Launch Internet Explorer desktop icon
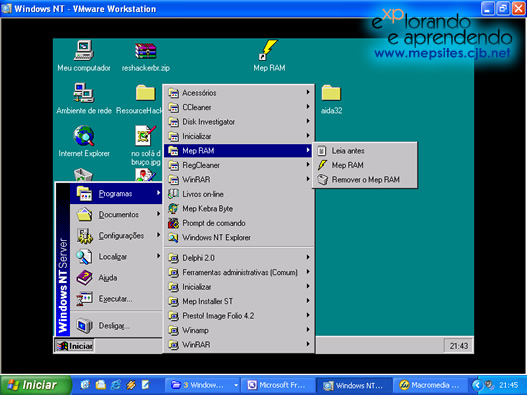527x395 pixels. (x=84, y=142)
